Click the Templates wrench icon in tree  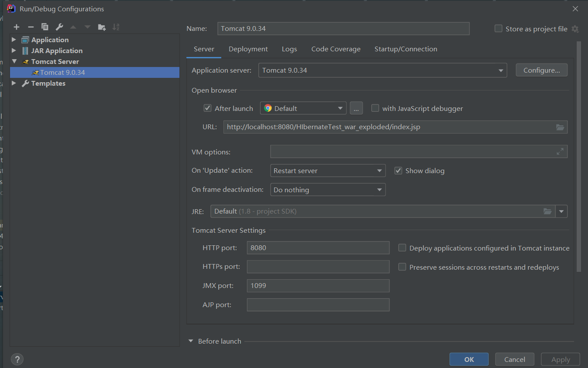25,83
